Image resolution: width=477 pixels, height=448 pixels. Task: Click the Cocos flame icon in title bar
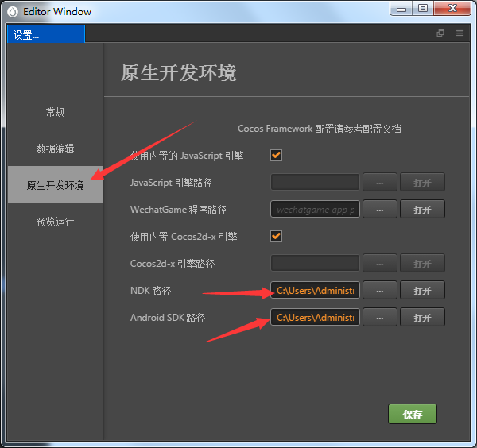click(x=13, y=12)
